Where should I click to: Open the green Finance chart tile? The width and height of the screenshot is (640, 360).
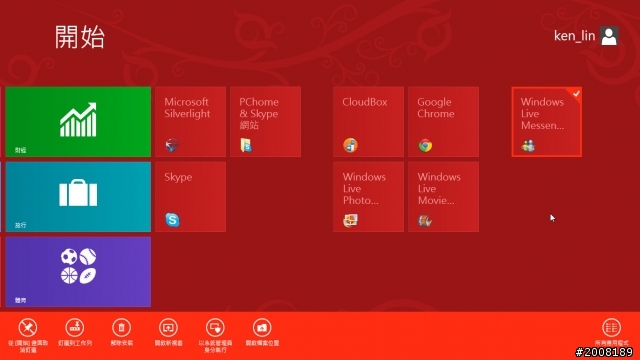pyautogui.click(x=78, y=122)
